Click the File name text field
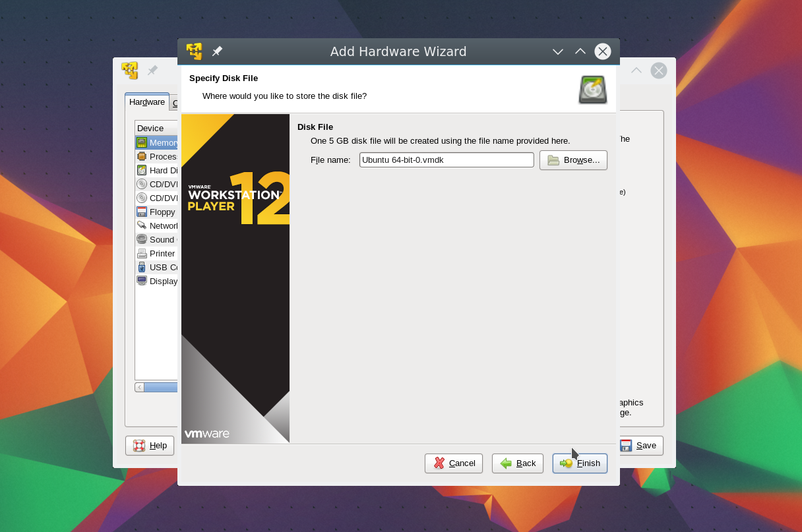 pos(447,160)
